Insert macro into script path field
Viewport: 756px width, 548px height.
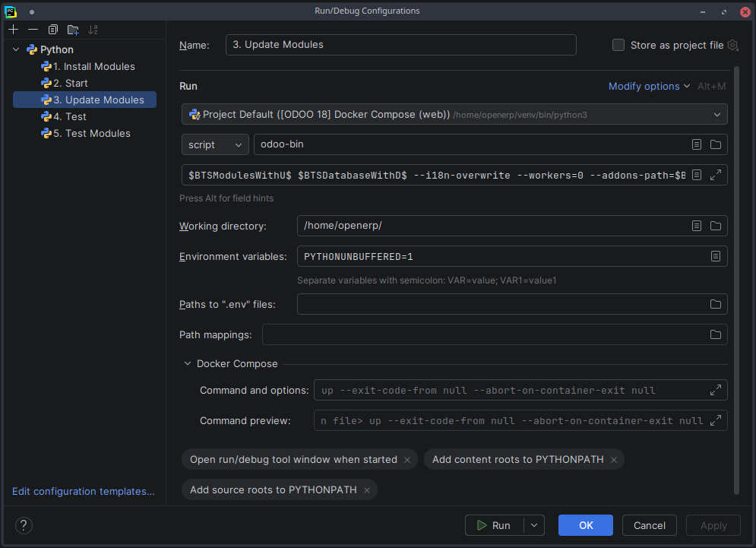(x=696, y=144)
